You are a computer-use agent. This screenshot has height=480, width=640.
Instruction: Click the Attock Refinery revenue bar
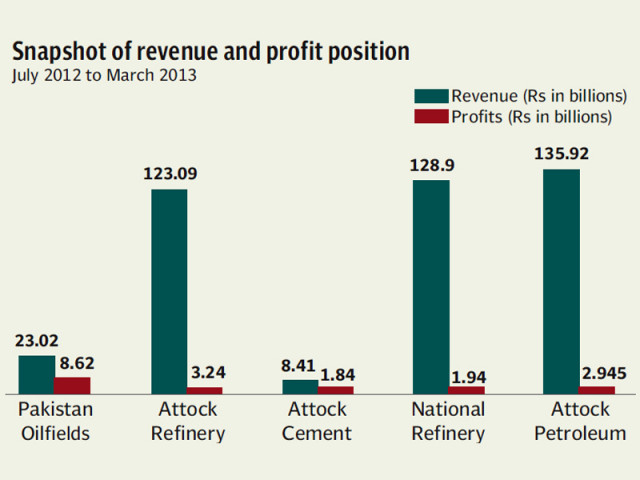[x=169, y=291]
